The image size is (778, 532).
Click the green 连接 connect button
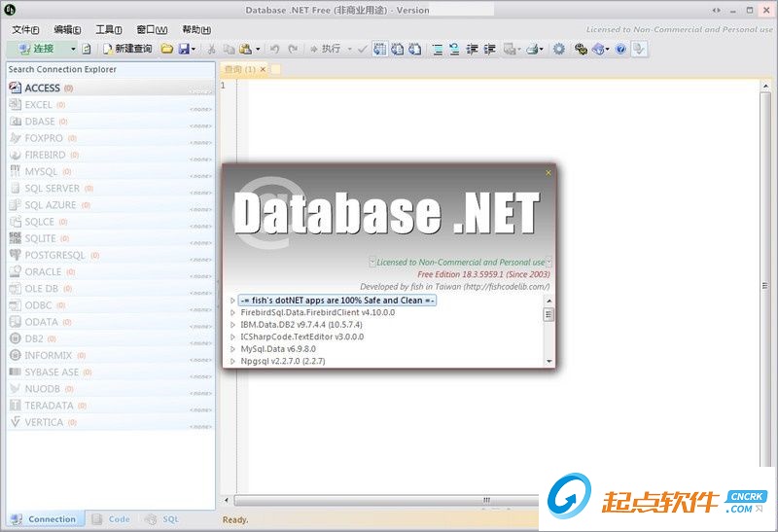(x=36, y=49)
